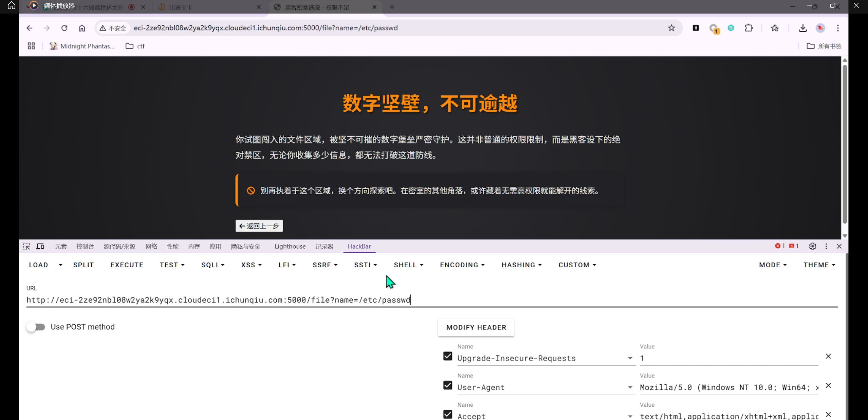Expand the SQLI dropdown menu
The width and height of the screenshot is (868, 420).
[213, 265]
